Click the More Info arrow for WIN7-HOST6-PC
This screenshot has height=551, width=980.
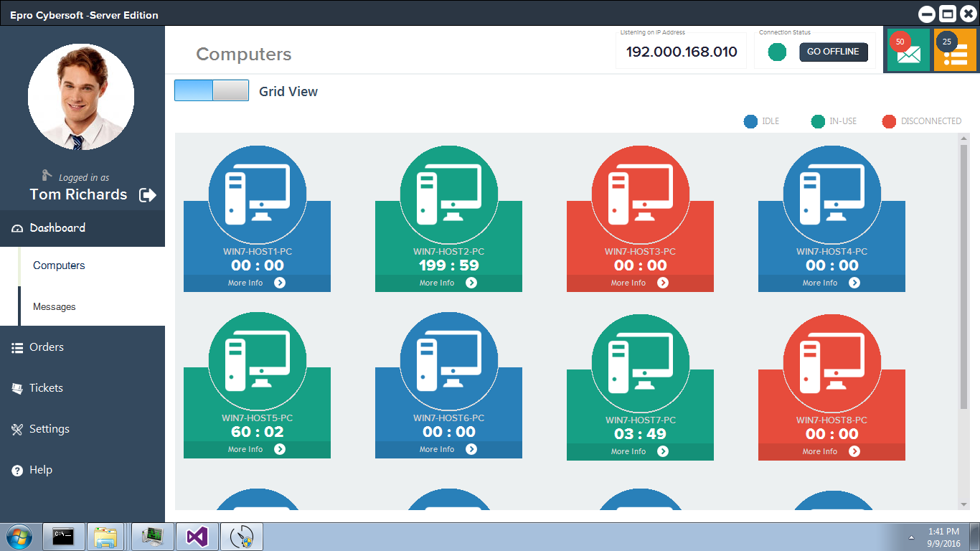click(471, 449)
